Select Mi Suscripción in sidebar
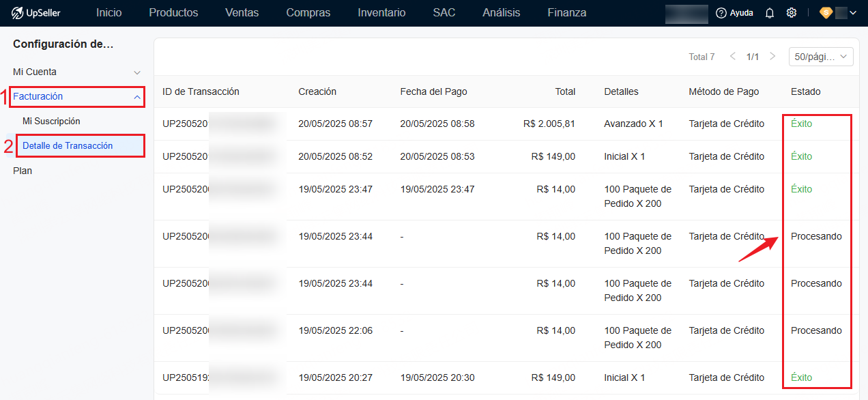The height and width of the screenshot is (400, 868). [51, 122]
